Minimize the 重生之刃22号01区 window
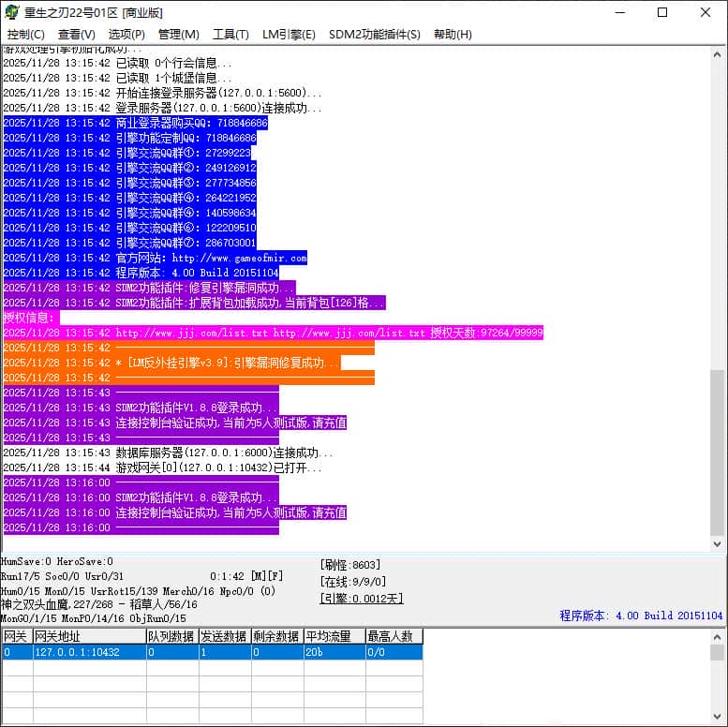728x727 pixels. (x=620, y=12)
